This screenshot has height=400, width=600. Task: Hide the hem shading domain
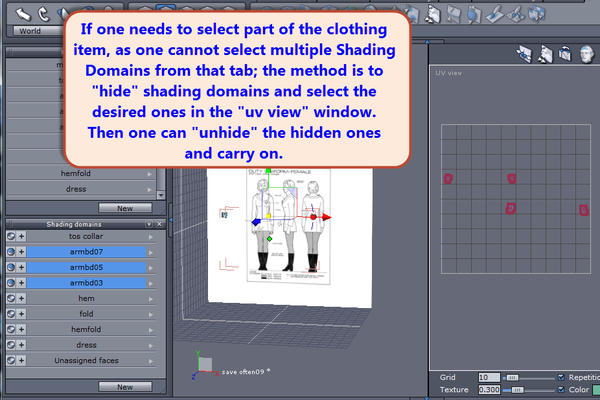point(11,298)
